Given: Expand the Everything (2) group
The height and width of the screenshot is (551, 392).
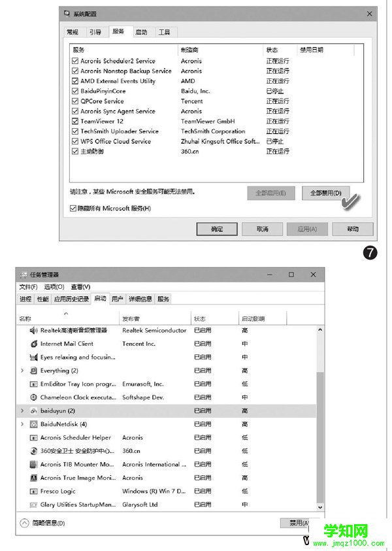Looking at the screenshot, I should pos(22,371).
